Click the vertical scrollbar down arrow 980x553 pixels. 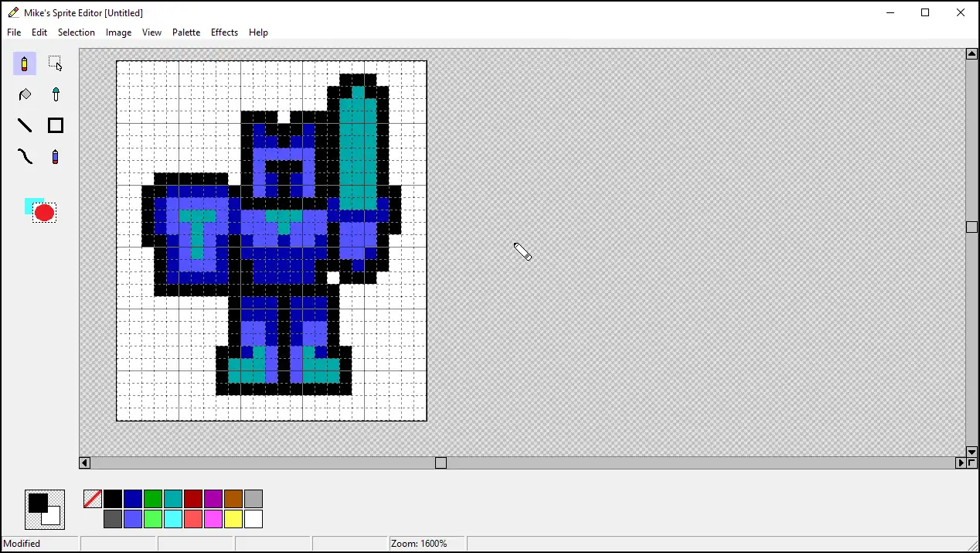pos(972,452)
